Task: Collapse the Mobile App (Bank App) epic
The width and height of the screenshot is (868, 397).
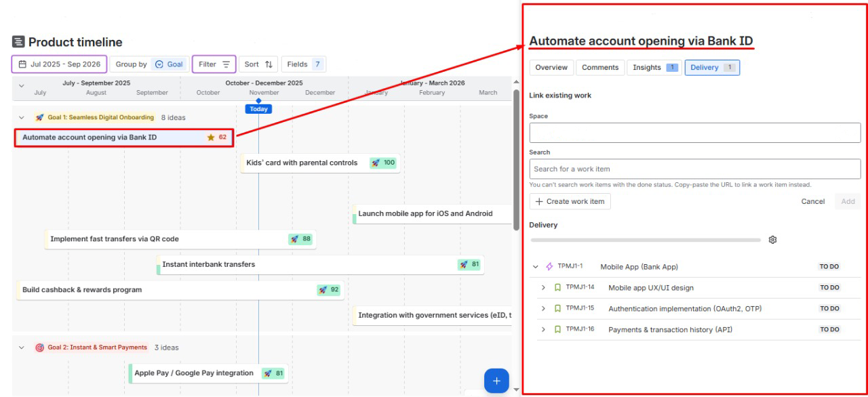Action: [536, 267]
